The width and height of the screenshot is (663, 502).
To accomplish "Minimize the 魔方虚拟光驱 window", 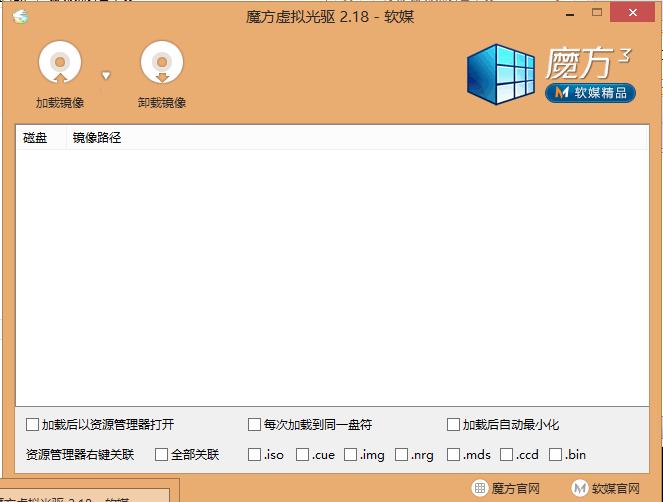I will tap(570, 15).
